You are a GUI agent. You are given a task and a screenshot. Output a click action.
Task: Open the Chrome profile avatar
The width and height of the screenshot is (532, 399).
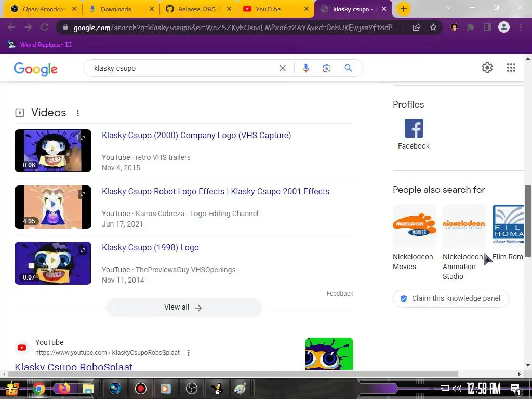pyautogui.click(x=504, y=27)
